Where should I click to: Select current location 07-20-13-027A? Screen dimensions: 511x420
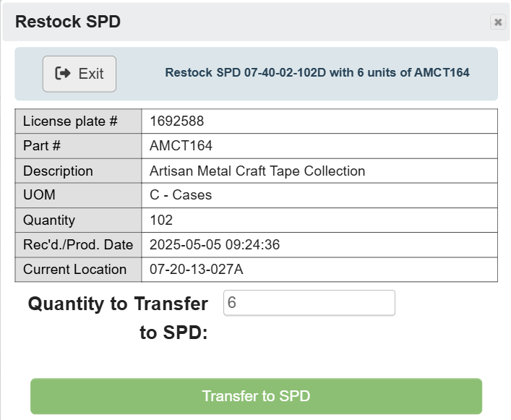(196, 270)
